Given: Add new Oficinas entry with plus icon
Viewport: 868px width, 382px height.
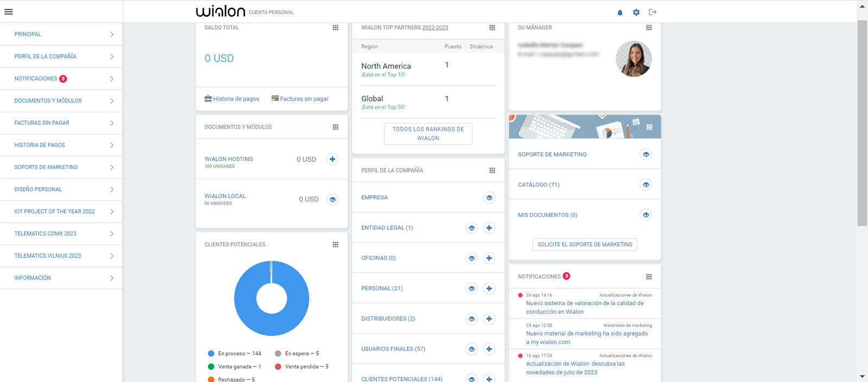Looking at the screenshot, I should pos(489,258).
